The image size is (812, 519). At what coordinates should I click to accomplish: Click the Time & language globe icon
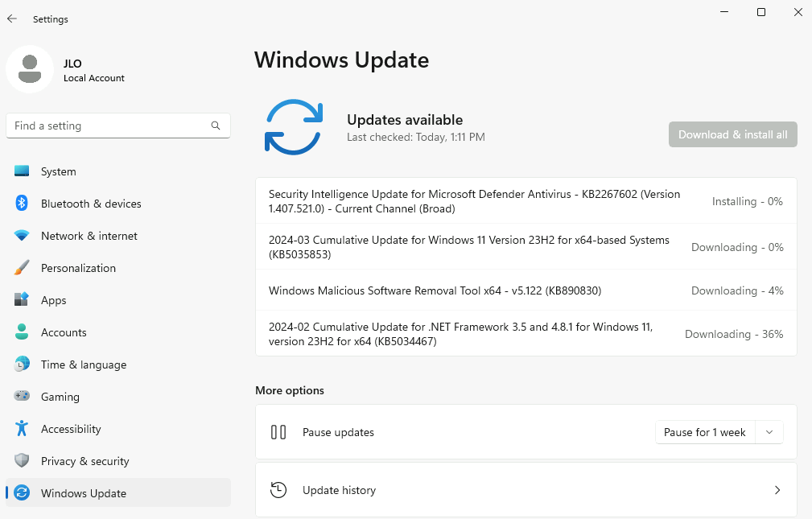pyautogui.click(x=22, y=365)
